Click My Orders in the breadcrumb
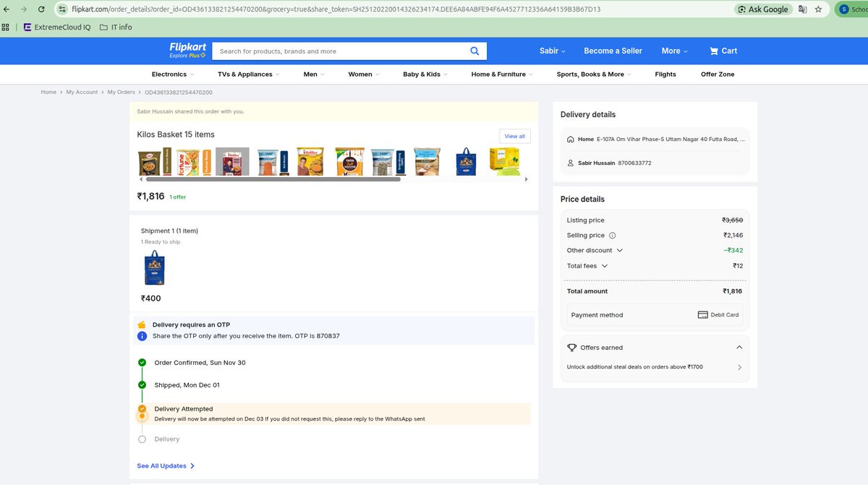The image size is (868, 485). pyautogui.click(x=122, y=93)
